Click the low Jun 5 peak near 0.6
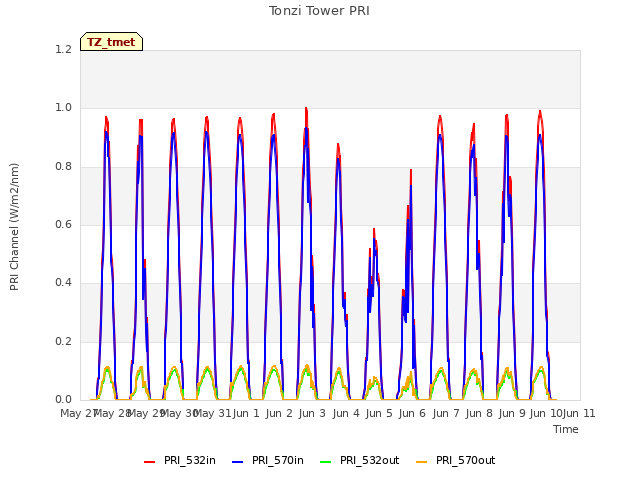The height and width of the screenshot is (480, 640). coord(374,230)
